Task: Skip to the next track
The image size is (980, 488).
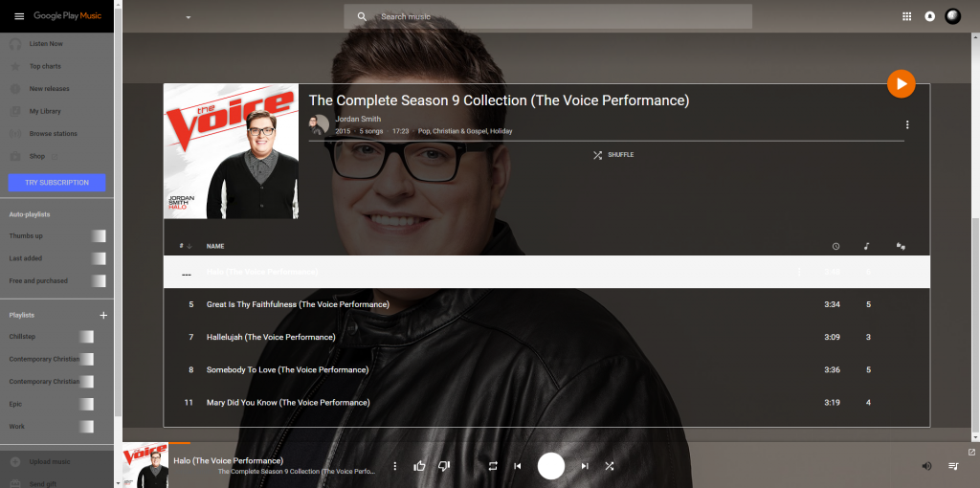Action: point(585,466)
